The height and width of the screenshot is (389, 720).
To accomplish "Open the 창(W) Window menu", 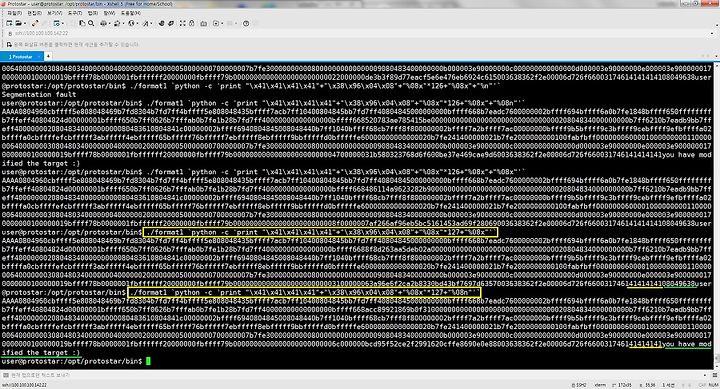I will pyautogui.click(x=109, y=13).
